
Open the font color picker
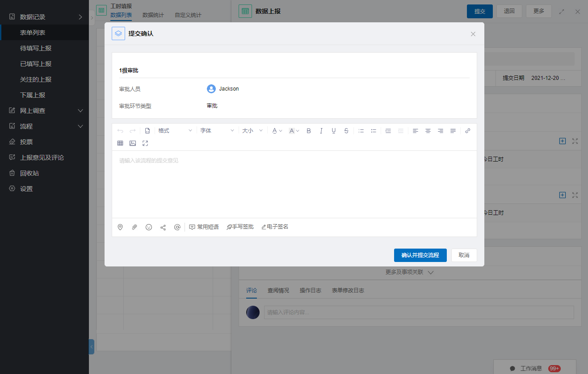click(x=277, y=131)
